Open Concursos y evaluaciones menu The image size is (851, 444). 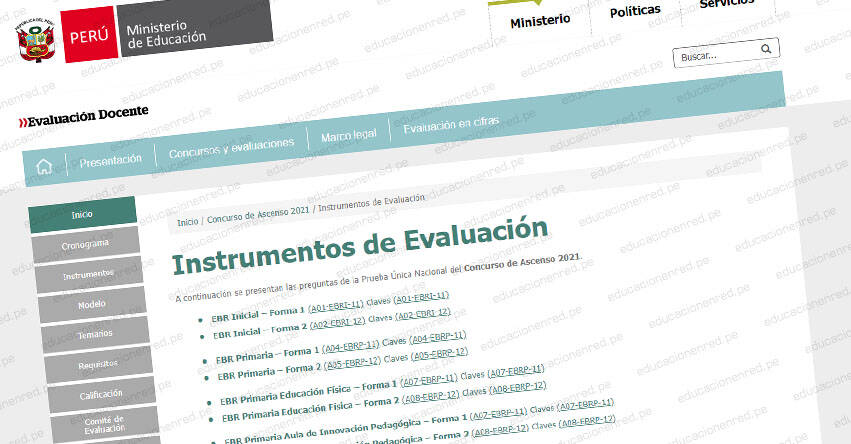(x=231, y=148)
